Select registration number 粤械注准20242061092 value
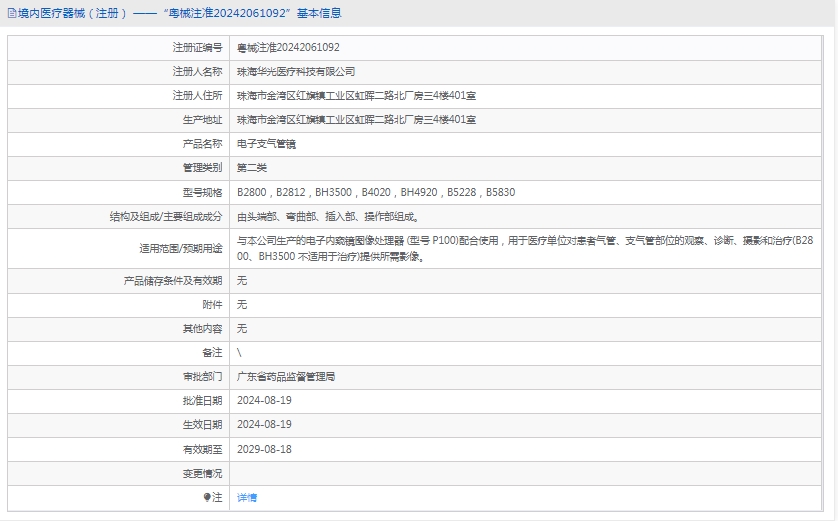838x521 pixels. [x=288, y=47]
